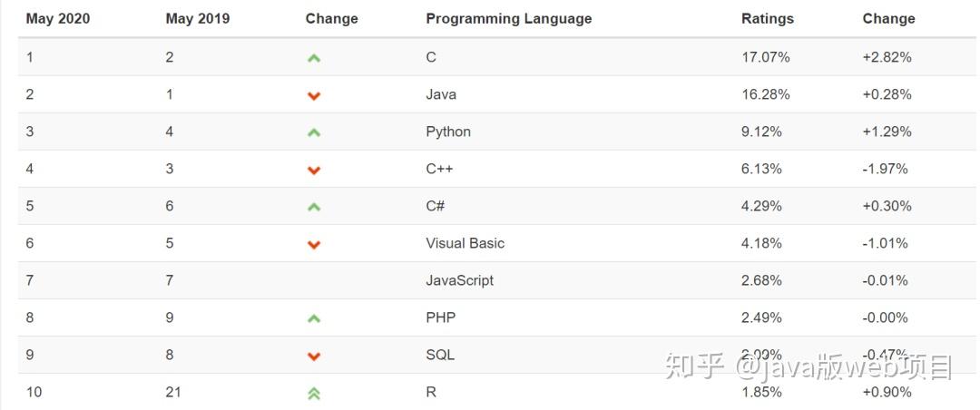Click the Zhihu watermark text
Image resolution: width=980 pixels, height=410 pixels.
808,367
